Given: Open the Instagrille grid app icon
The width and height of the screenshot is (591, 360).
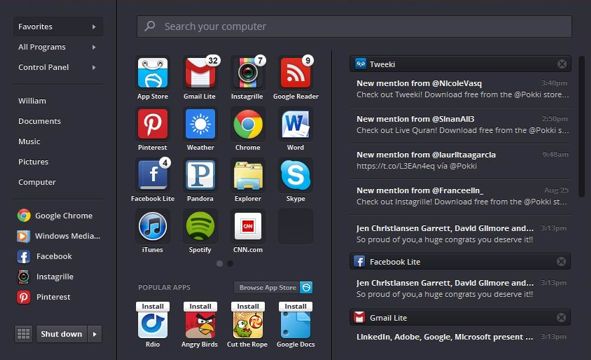Looking at the screenshot, I should (x=248, y=73).
